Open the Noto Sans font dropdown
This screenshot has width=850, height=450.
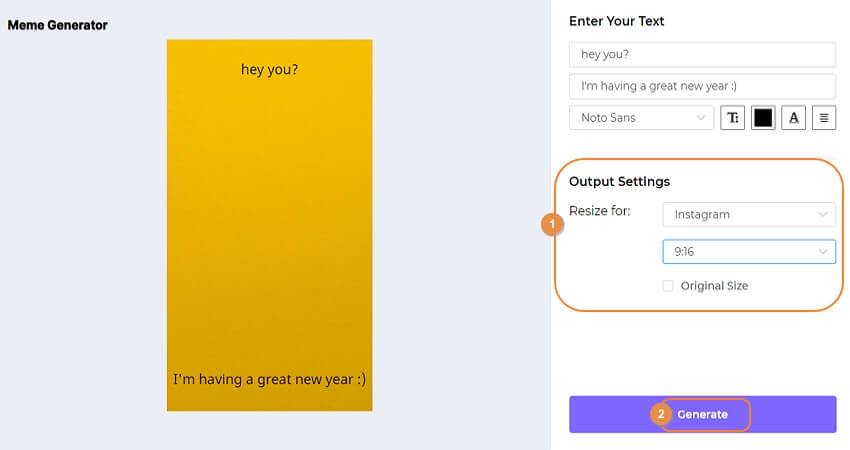coord(641,118)
